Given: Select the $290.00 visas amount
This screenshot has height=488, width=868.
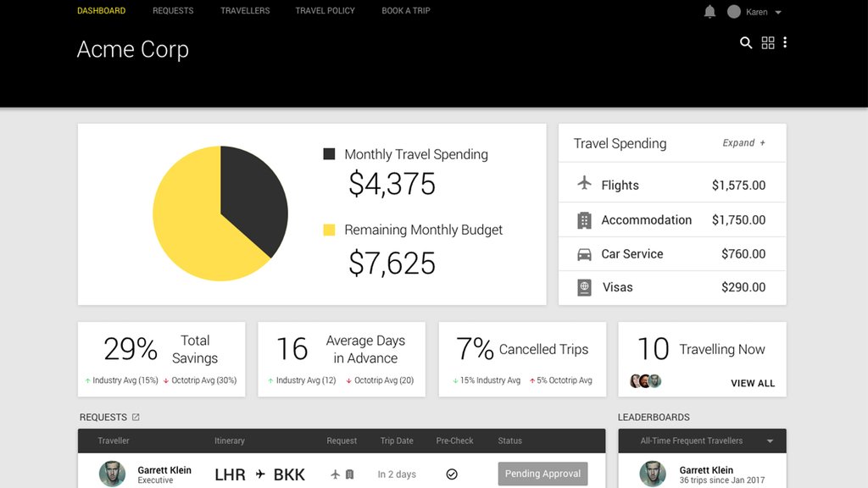Looking at the screenshot, I should [x=743, y=287].
